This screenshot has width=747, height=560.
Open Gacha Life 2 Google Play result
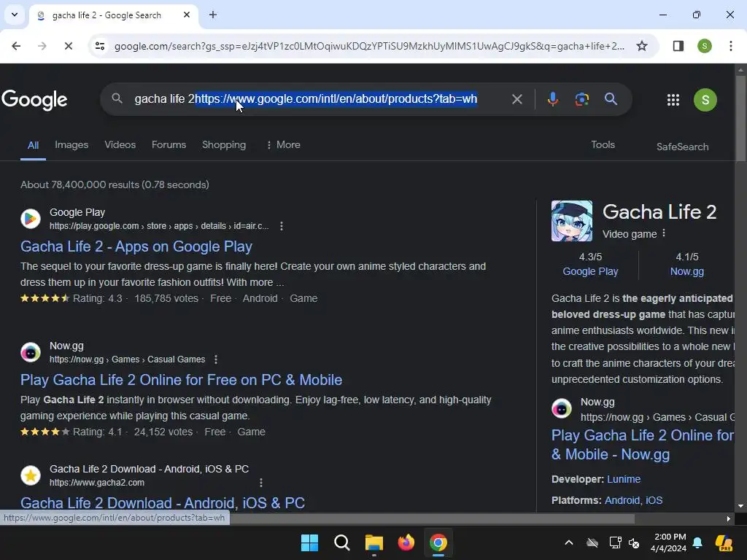pyautogui.click(x=136, y=246)
